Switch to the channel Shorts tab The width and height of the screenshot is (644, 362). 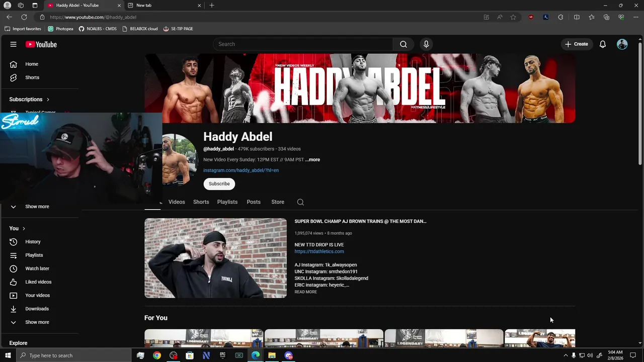201,202
